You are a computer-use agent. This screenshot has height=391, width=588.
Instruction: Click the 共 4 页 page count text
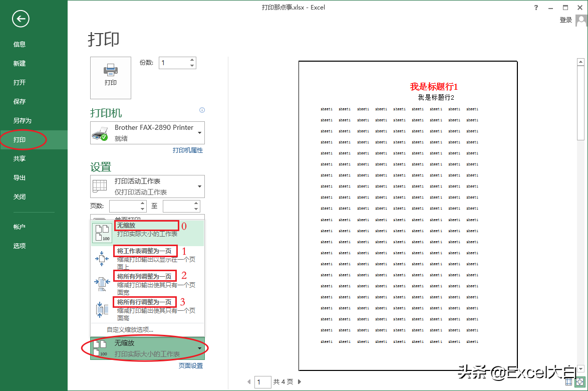click(x=283, y=381)
